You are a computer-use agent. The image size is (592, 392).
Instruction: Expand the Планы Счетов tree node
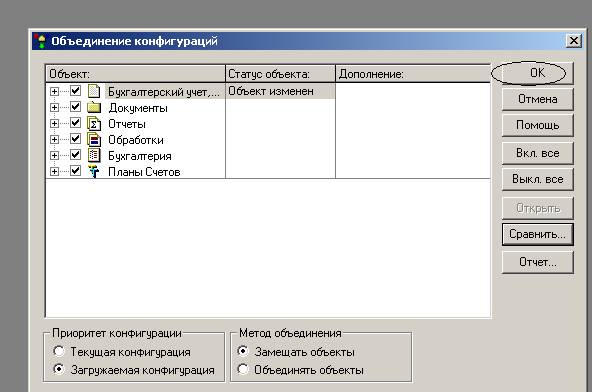54,171
